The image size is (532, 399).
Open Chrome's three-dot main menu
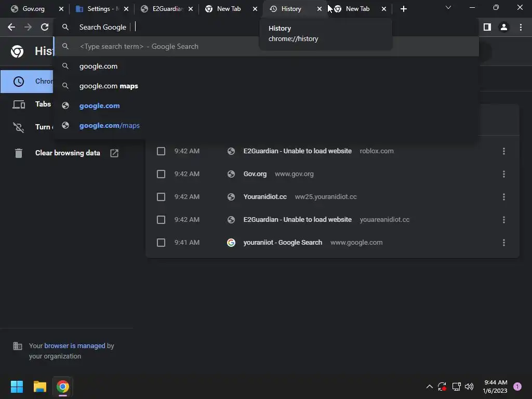[521, 27]
